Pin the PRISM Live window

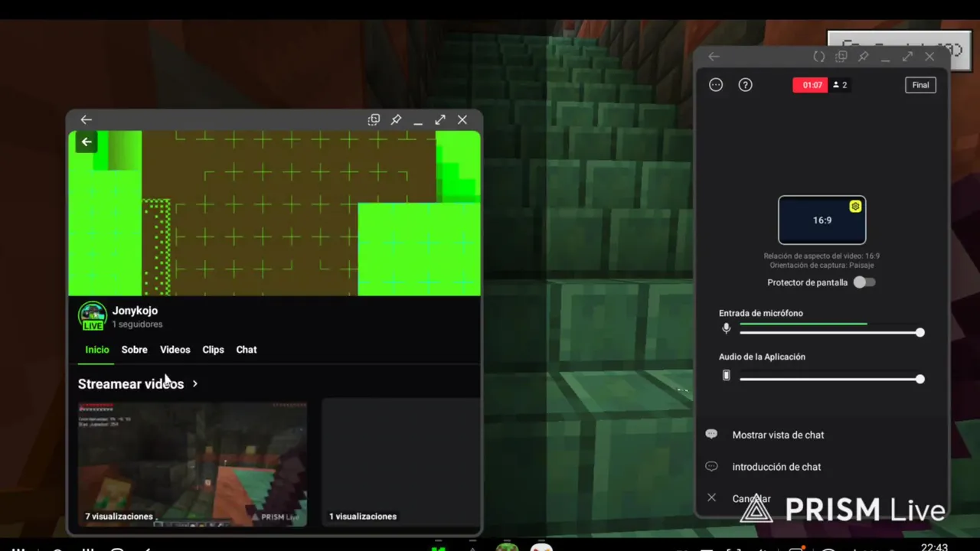click(x=863, y=57)
